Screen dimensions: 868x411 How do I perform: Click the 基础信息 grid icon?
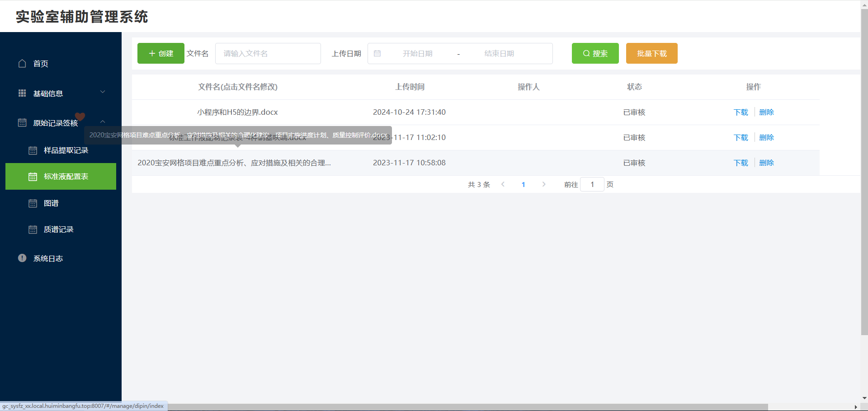click(x=22, y=93)
